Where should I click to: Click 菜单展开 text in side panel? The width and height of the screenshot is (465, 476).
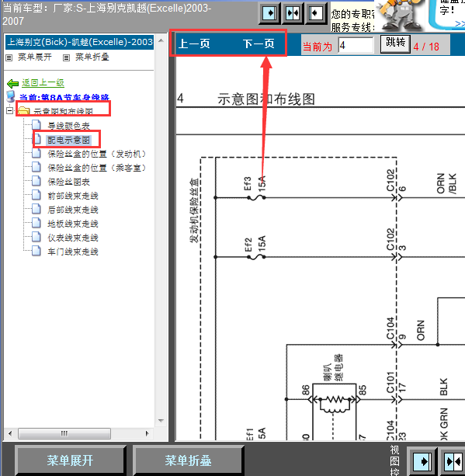(35, 57)
